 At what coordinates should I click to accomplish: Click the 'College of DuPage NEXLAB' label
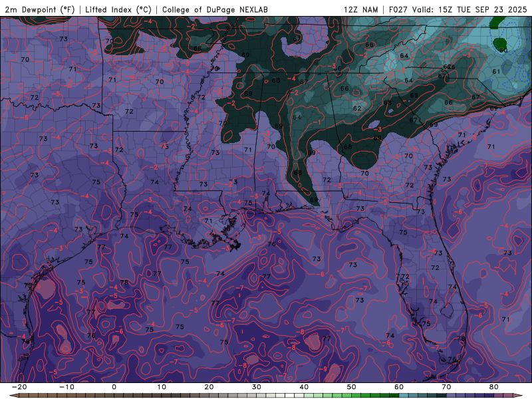click(x=215, y=10)
